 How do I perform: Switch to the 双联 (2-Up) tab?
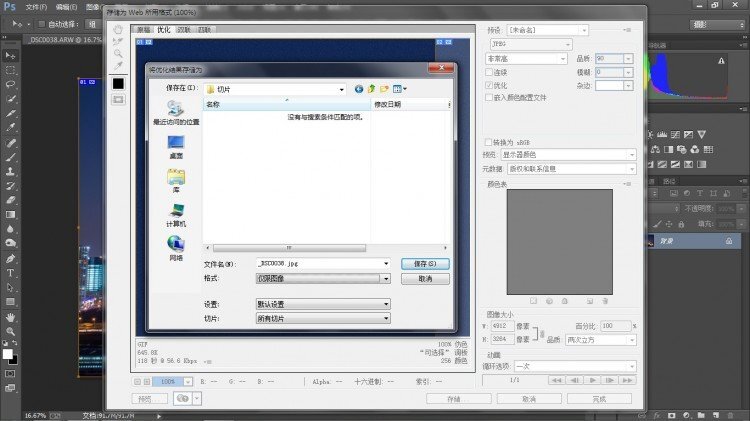[x=184, y=31]
